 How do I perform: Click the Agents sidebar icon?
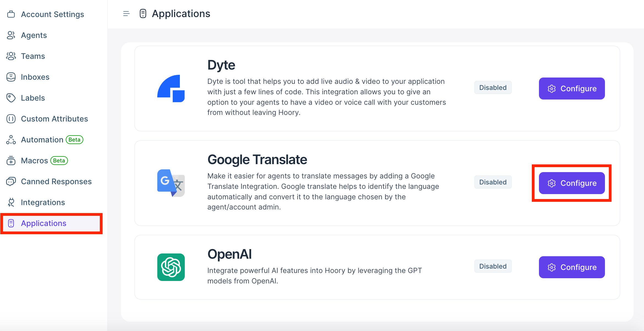click(11, 35)
